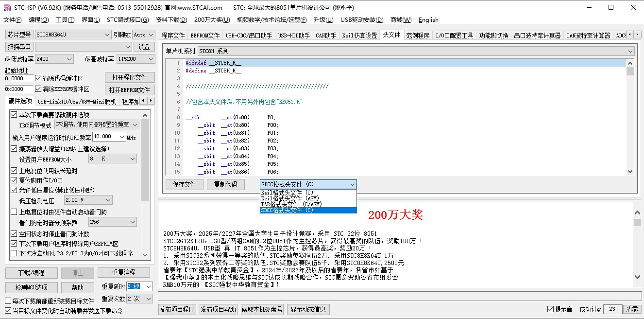Viewport: 644px width, 319px height.
Task: Toggle 上电复位使用较长延时 checkbox
Action: (x=14, y=171)
